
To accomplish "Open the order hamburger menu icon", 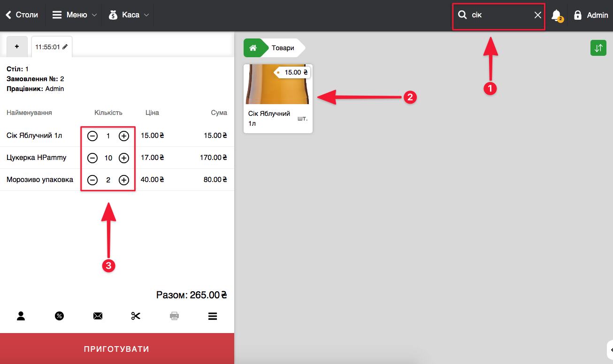I will point(213,316).
